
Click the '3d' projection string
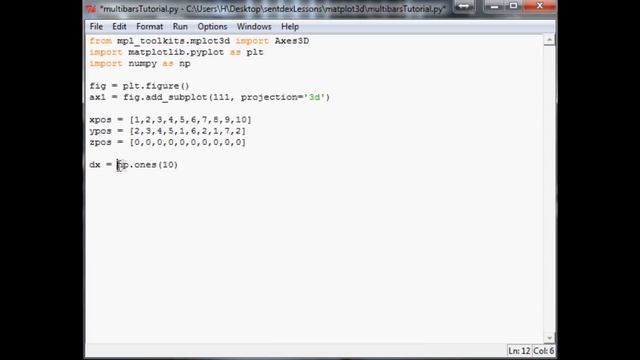tap(314, 98)
